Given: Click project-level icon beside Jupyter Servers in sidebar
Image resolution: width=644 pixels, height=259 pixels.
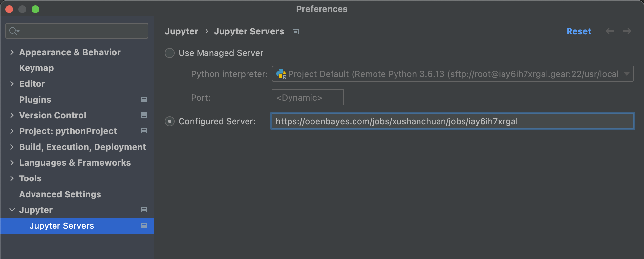Looking at the screenshot, I should pyautogui.click(x=144, y=225).
